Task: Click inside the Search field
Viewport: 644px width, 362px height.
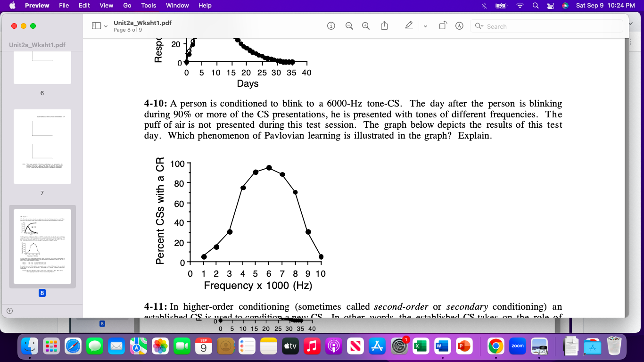Action: (x=542, y=26)
